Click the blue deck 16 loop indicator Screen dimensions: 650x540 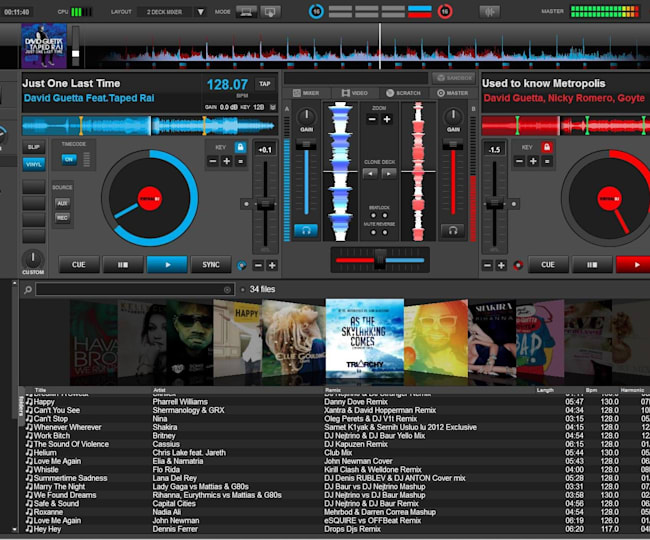point(316,11)
